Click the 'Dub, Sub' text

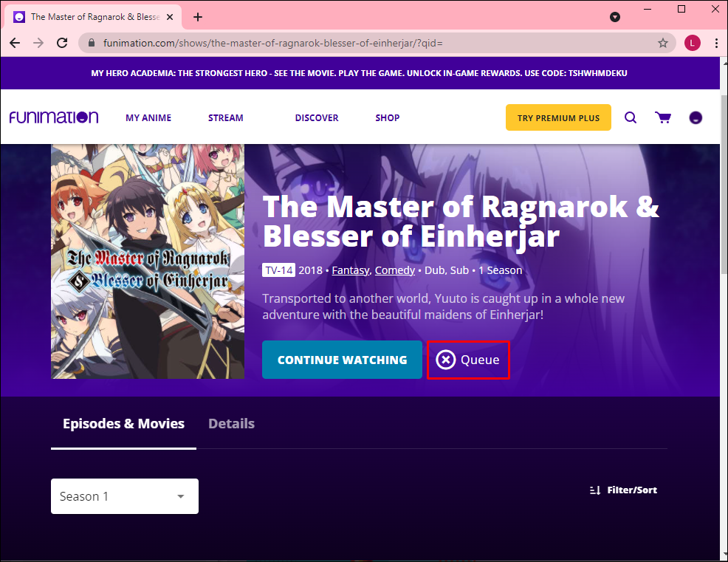click(x=447, y=270)
